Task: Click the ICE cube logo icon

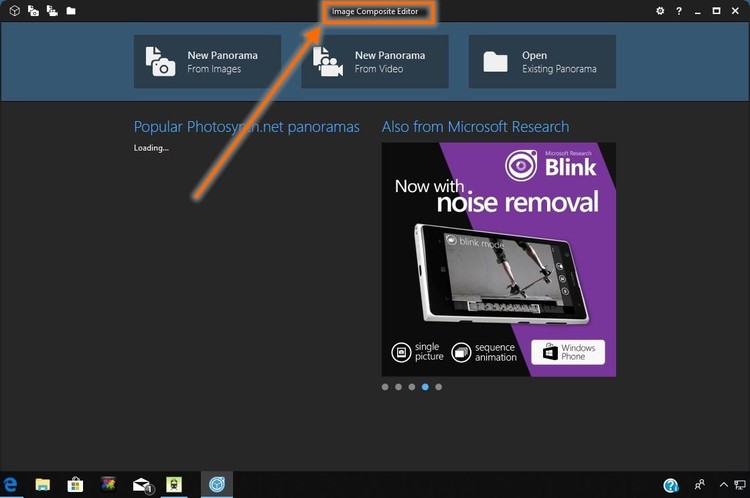Action: (14, 11)
